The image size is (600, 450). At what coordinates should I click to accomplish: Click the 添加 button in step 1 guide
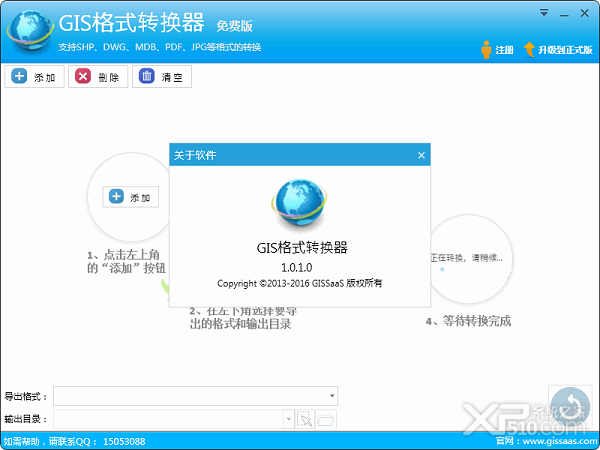pos(130,197)
